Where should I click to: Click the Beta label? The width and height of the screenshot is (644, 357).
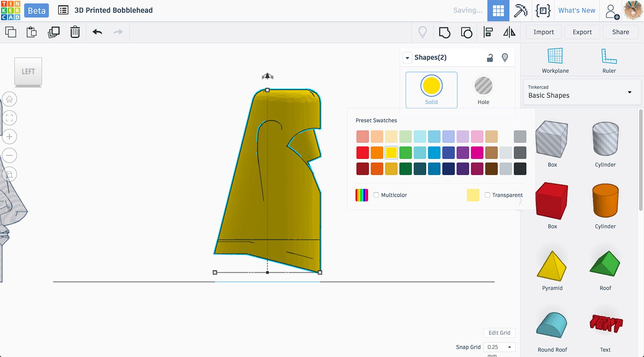(37, 10)
